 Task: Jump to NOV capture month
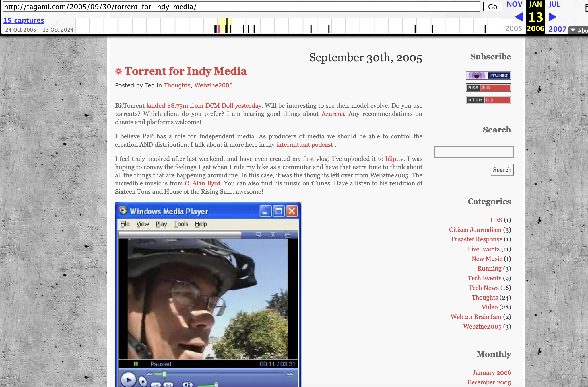(514, 4)
